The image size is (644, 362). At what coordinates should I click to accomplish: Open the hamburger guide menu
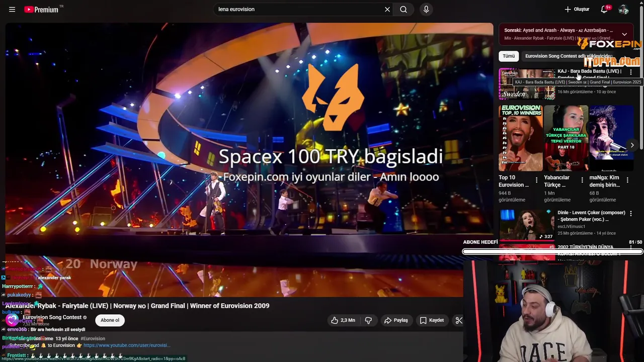[12, 10]
